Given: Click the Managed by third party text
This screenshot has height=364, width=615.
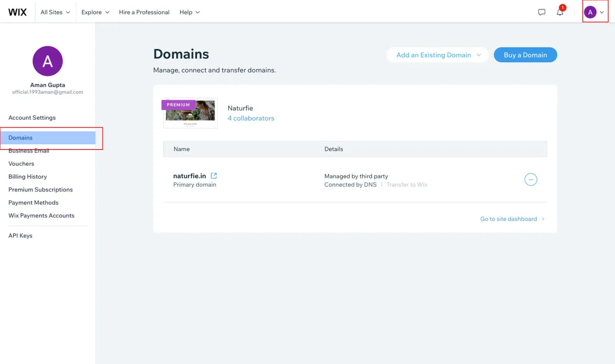Looking at the screenshot, I should 356,176.
